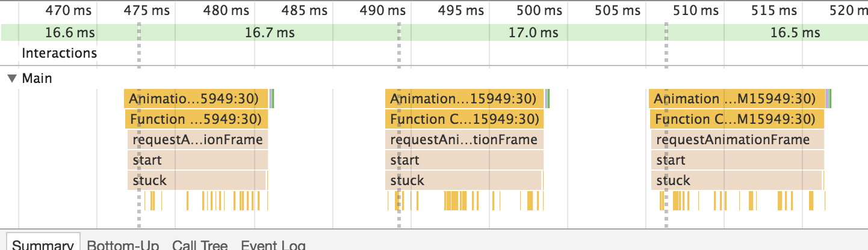Screen dimensions: 868x250
Task: Click green paint bar after 'Animatio…5949:30)'
Action: coord(272,99)
